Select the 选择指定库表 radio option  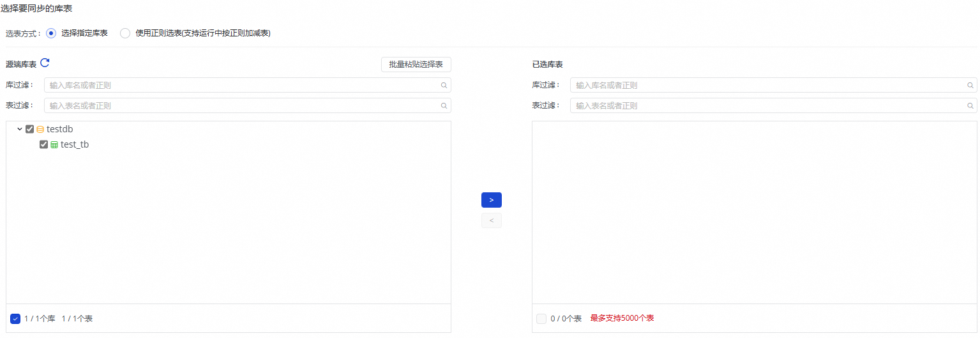coord(51,33)
